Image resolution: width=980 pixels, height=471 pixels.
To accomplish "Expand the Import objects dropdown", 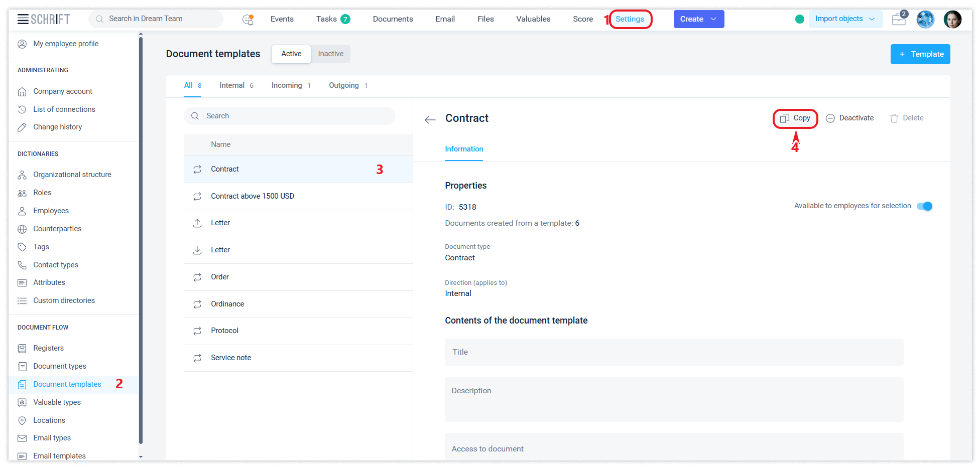I will pos(845,19).
